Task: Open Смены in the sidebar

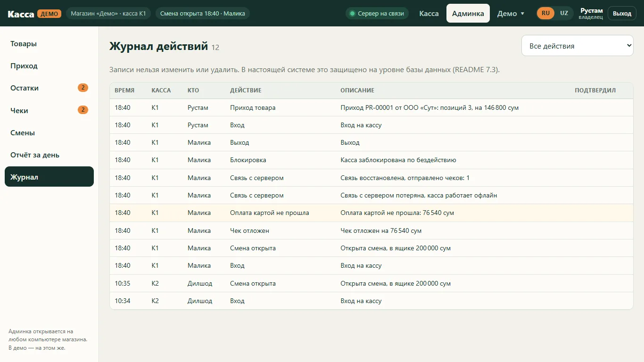Action: click(49, 133)
